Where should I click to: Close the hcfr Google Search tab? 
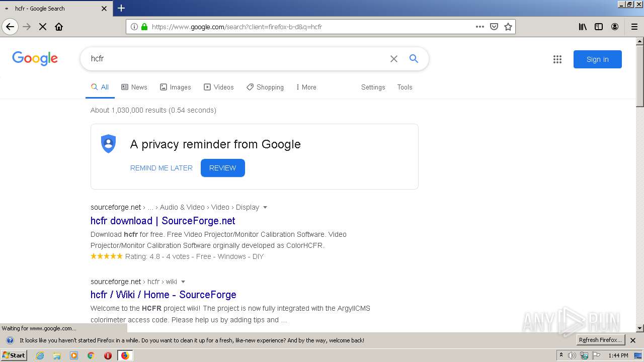pyautogui.click(x=104, y=8)
